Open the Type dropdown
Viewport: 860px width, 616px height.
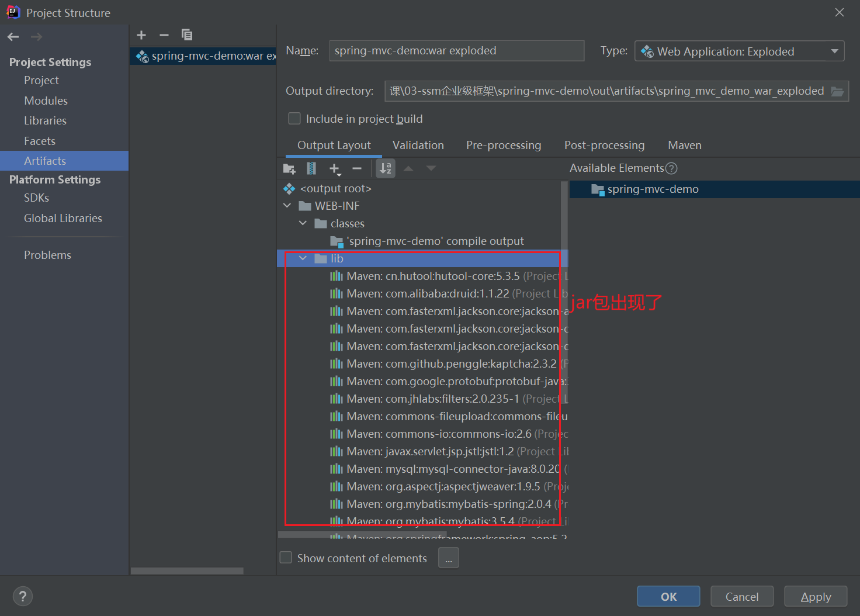pos(739,51)
